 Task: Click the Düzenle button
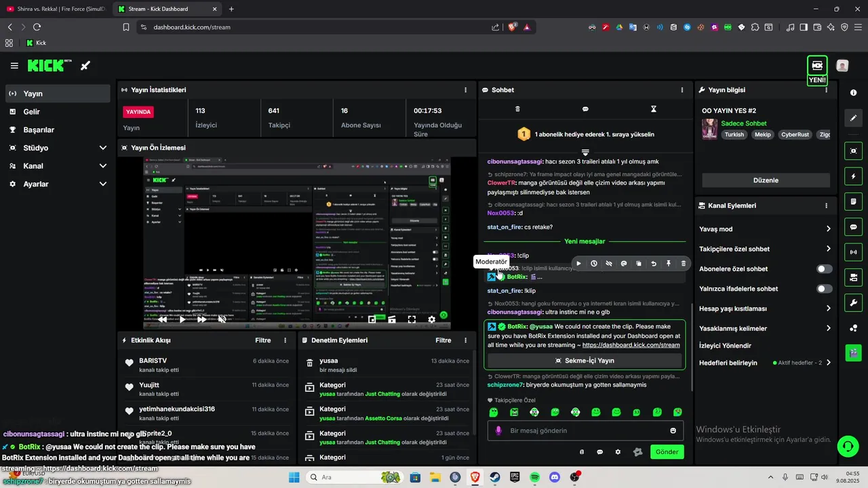tap(766, 180)
